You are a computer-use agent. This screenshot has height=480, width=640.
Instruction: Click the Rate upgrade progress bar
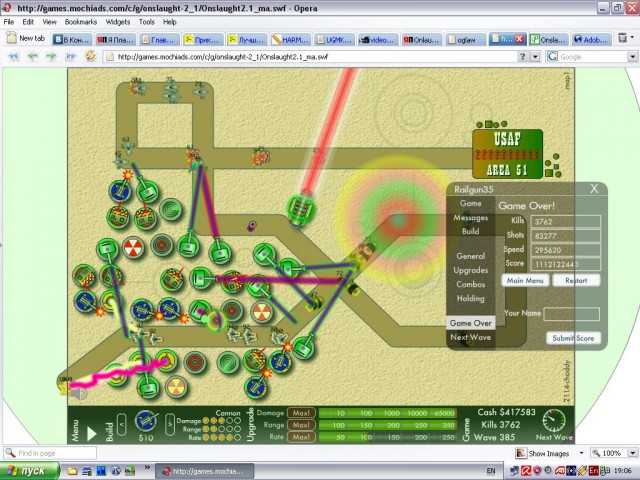pos(387,437)
